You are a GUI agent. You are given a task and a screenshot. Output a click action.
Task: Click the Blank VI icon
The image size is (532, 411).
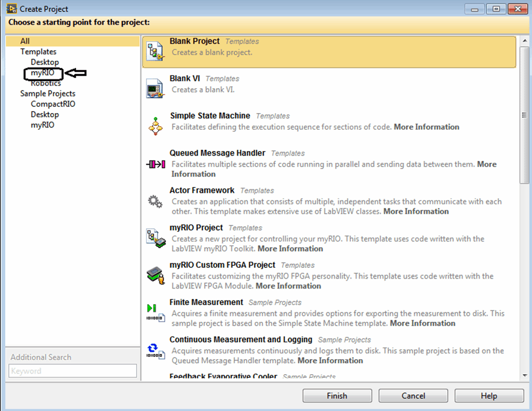pyautogui.click(x=155, y=88)
